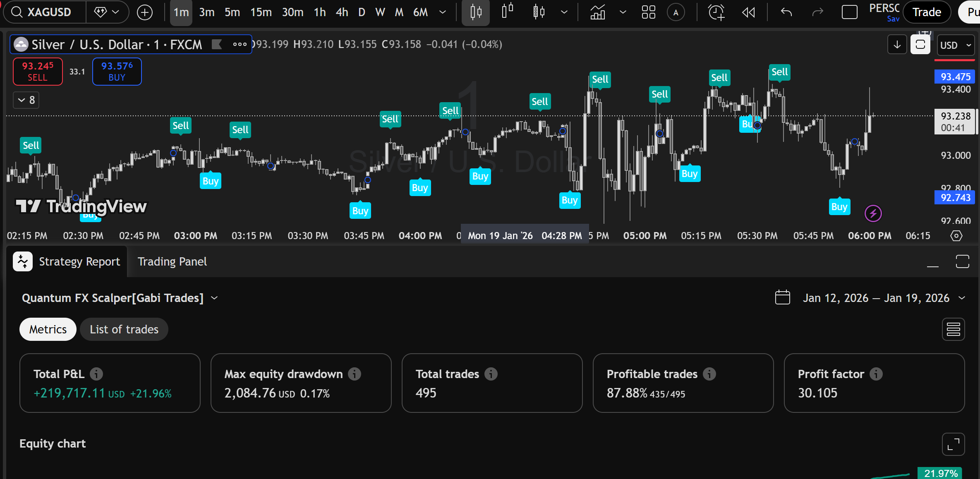980x479 pixels.
Task: Open the indicator templates grid icon
Action: pos(648,12)
